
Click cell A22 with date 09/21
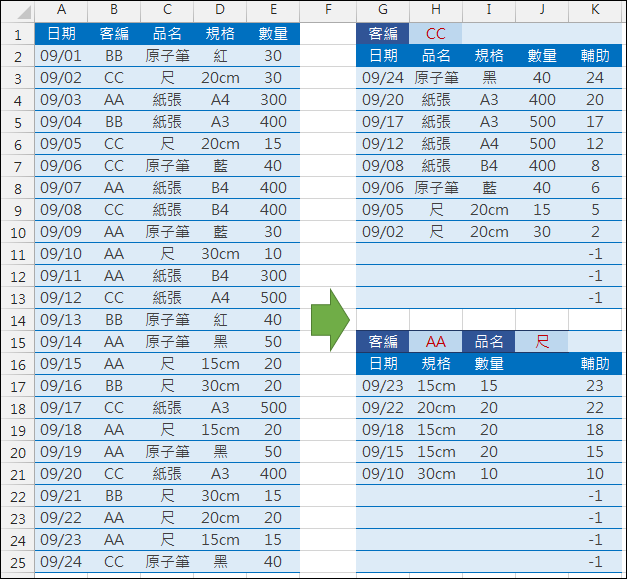61,495
